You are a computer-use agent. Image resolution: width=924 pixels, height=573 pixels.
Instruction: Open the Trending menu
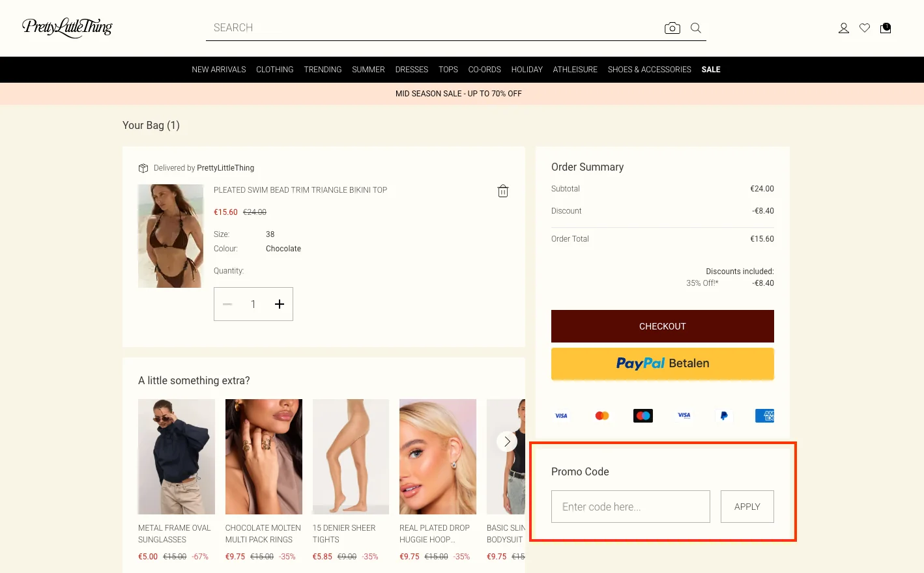pos(323,70)
